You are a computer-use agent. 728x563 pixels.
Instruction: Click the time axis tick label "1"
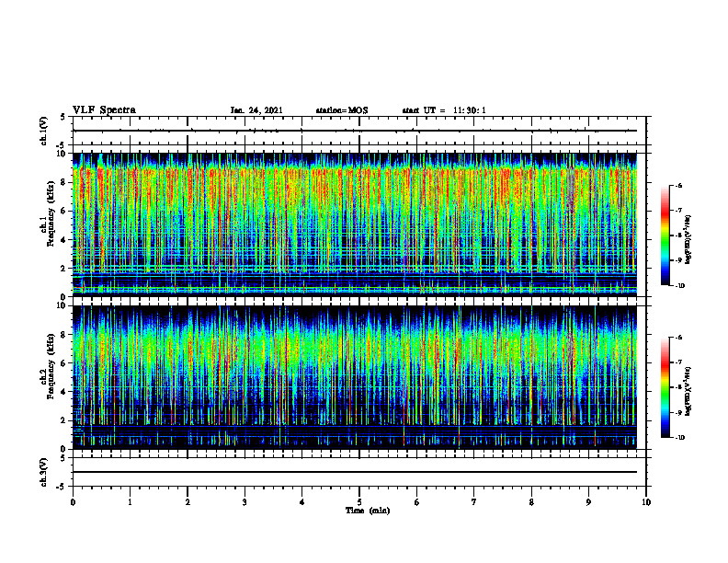(130, 502)
